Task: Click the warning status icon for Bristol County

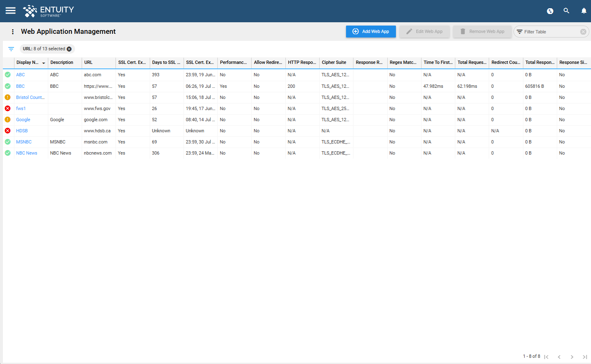Action: (x=7, y=97)
